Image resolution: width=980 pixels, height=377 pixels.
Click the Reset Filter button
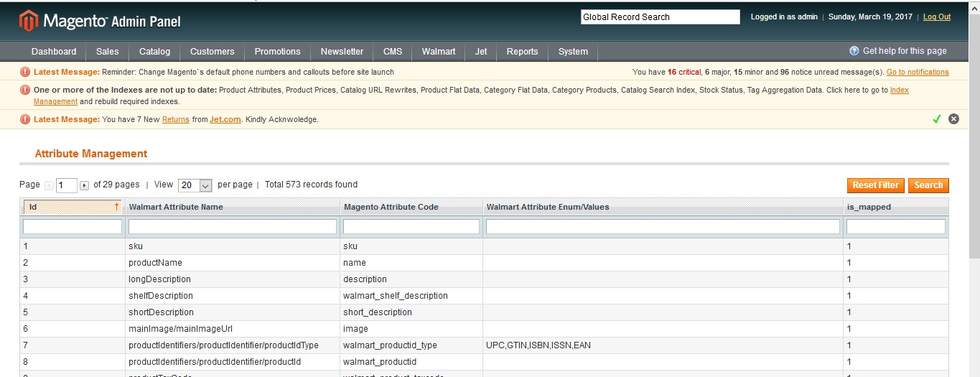pos(876,185)
